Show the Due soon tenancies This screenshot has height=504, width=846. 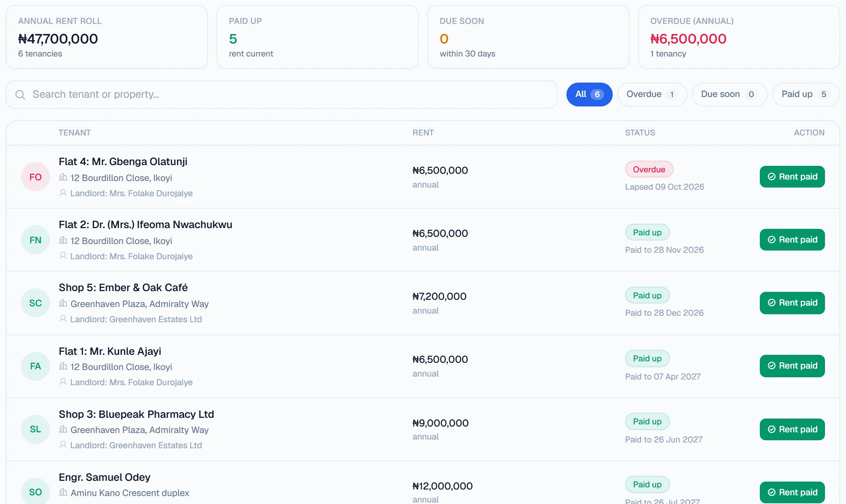tap(729, 94)
